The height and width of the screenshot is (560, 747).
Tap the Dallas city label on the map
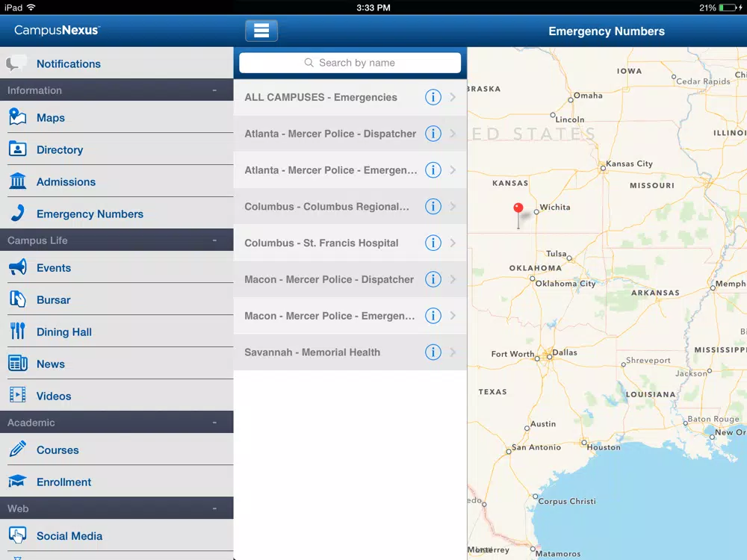pos(565,352)
